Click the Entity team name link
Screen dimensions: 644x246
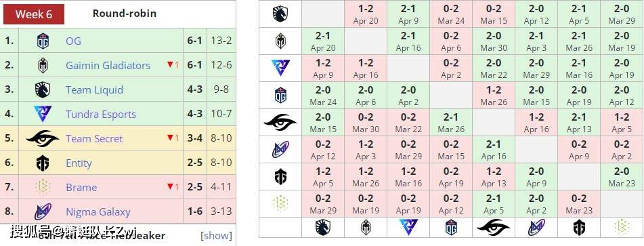(79, 163)
